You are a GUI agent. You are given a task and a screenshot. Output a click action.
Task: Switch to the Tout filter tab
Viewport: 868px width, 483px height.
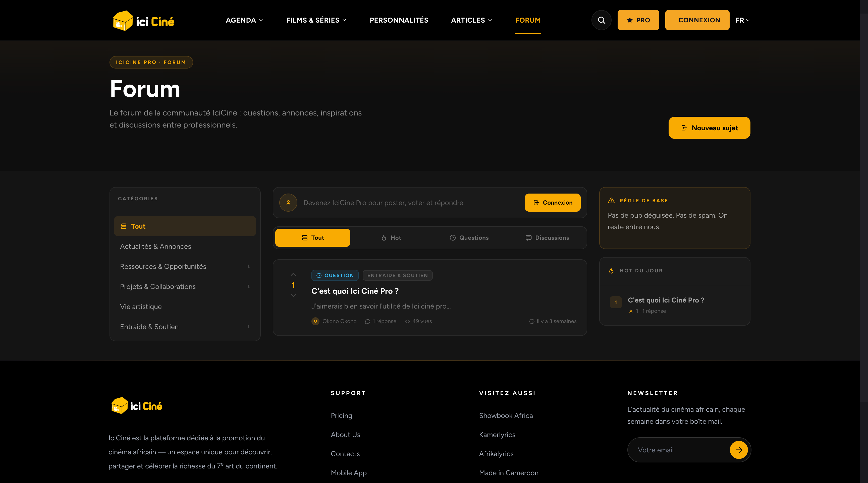313,238
